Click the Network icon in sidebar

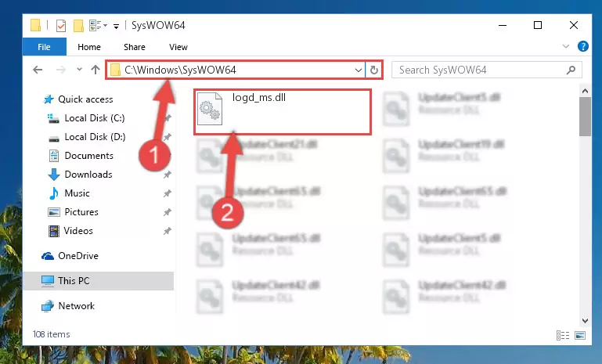[48, 306]
